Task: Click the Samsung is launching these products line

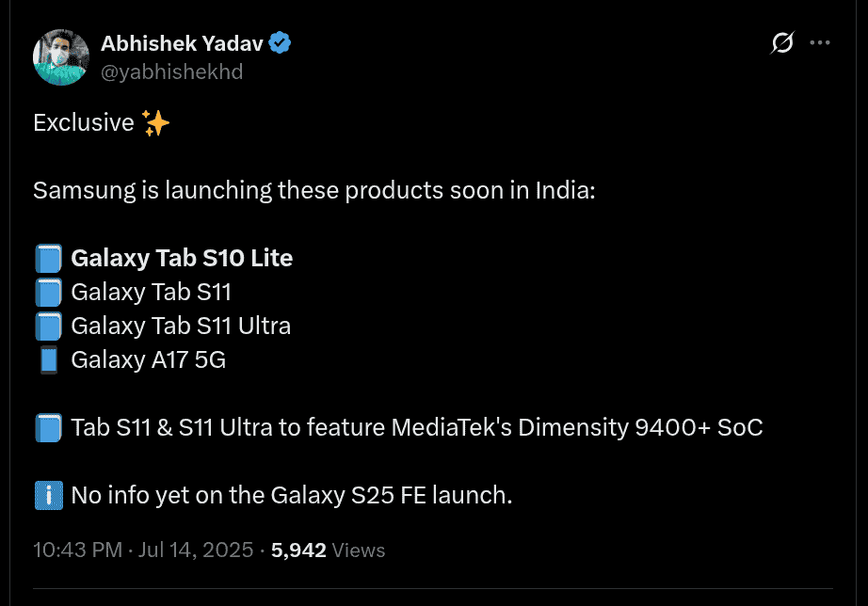Action: pyautogui.click(x=314, y=191)
